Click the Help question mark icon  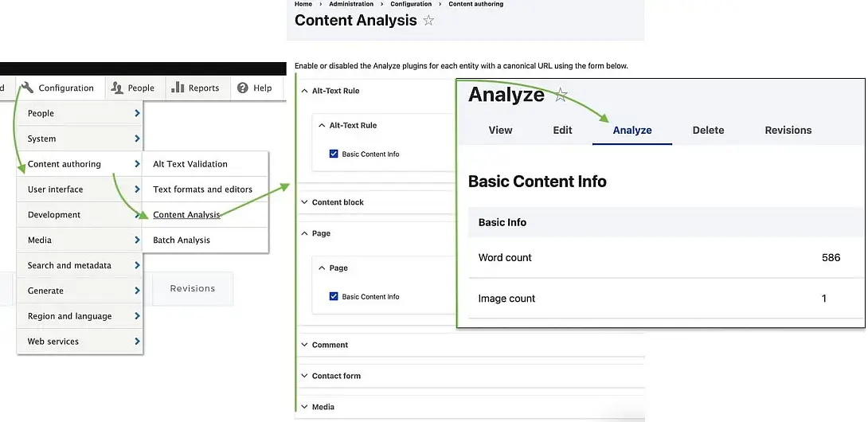tap(242, 88)
